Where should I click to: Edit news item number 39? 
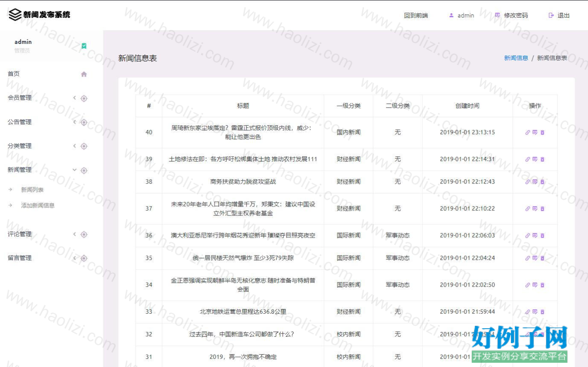[535, 159]
